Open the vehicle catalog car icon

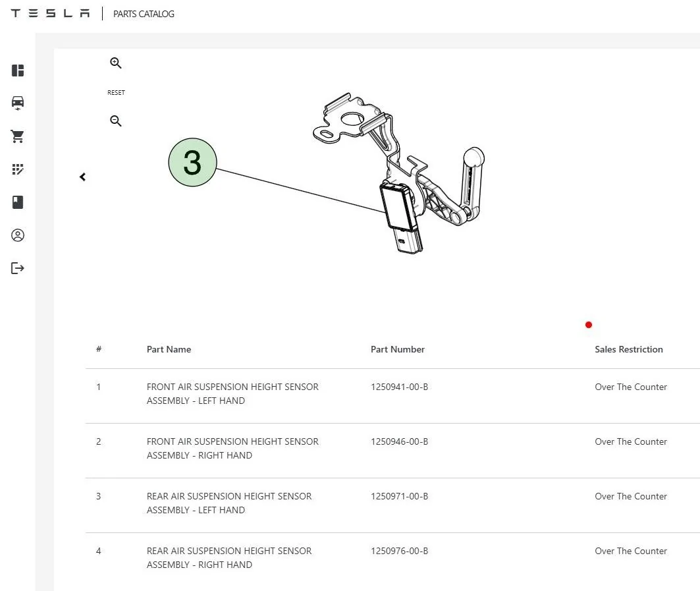point(18,103)
